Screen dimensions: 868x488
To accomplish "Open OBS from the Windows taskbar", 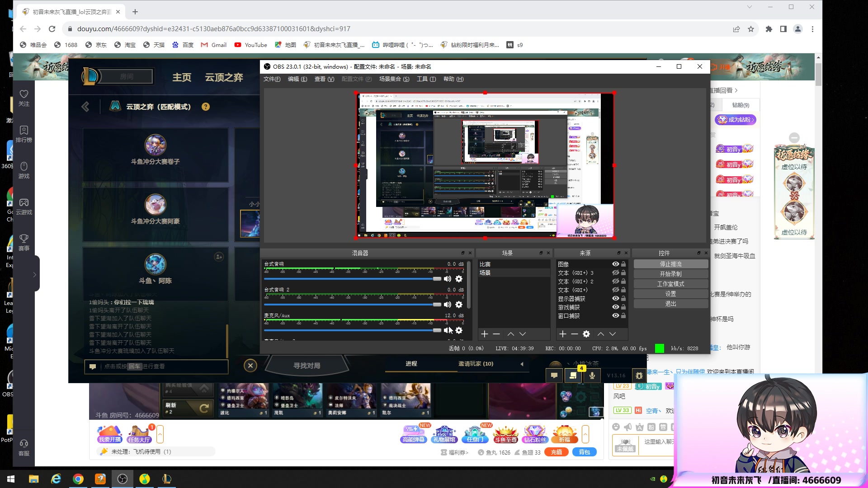I will point(122,479).
